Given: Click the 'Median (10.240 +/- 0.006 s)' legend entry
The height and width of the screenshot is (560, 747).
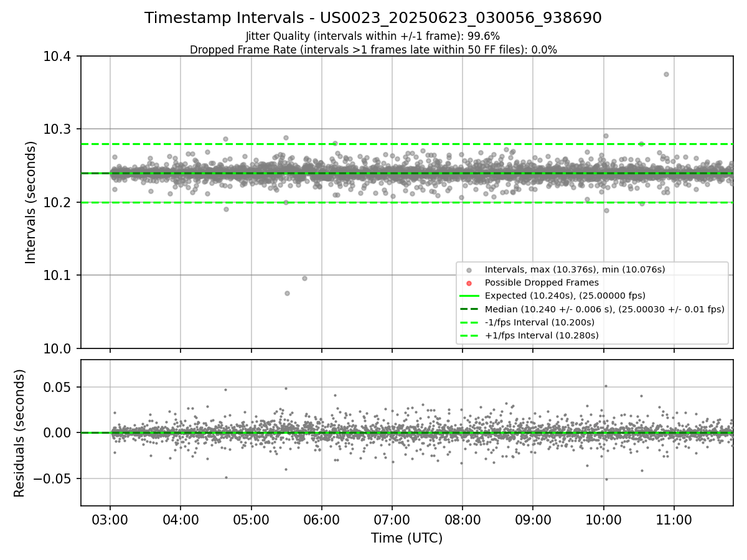Looking at the screenshot, I should pyautogui.click(x=604, y=309).
